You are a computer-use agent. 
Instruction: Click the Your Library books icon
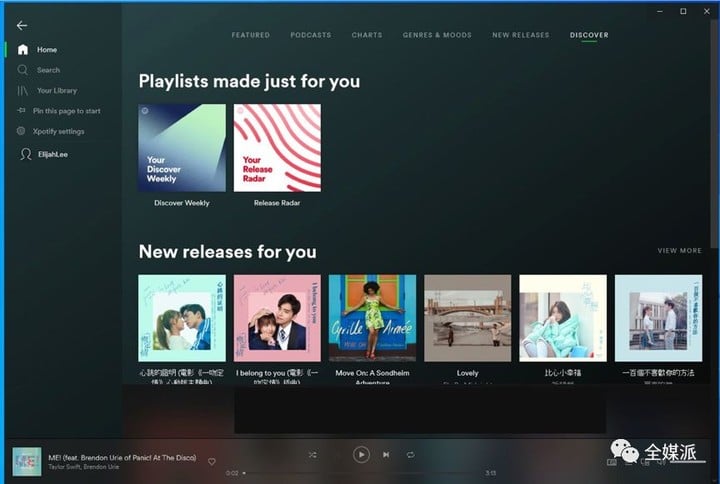tap(22, 90)
